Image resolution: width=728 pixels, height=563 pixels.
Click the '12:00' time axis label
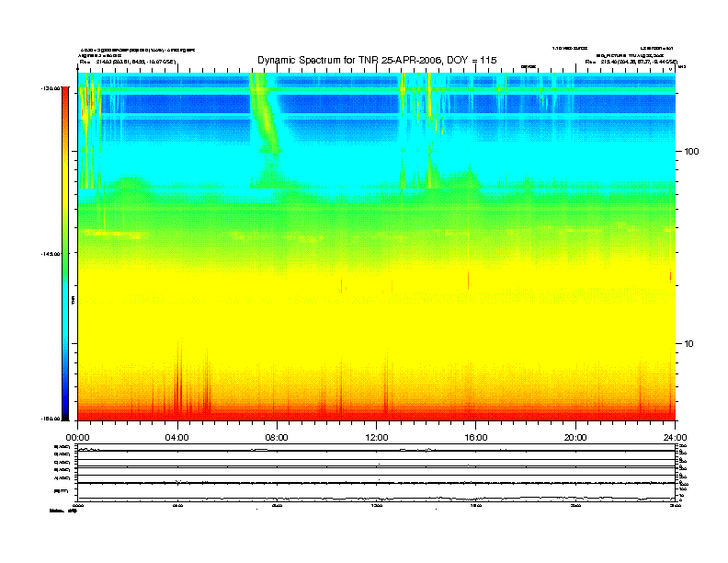(377, 438)
